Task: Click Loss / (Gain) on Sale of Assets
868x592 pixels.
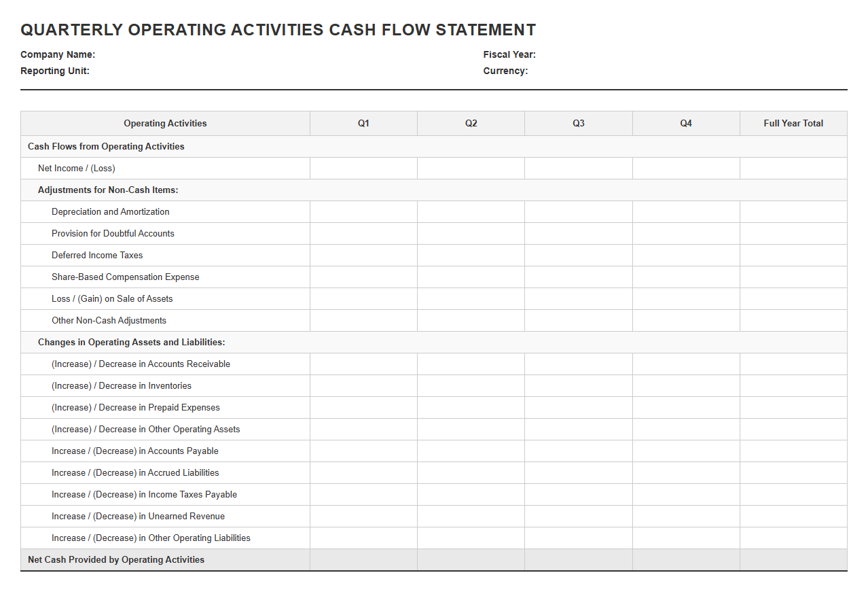Action: pos(112,298)
